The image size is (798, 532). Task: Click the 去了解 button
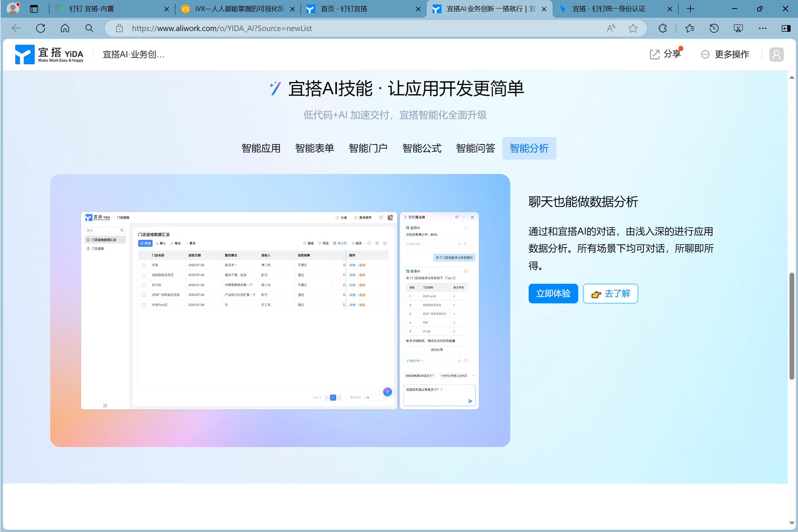coord(610,293)
